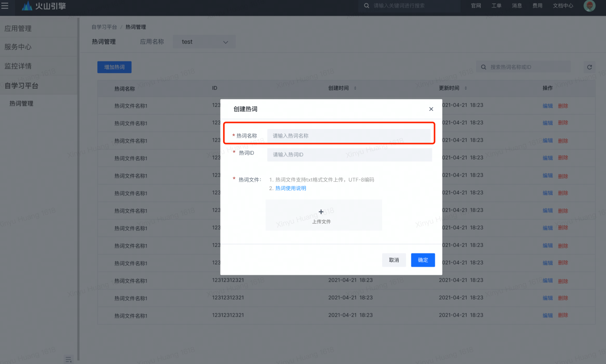Focus the 热词名称 input field

click(x=349, y=136)
